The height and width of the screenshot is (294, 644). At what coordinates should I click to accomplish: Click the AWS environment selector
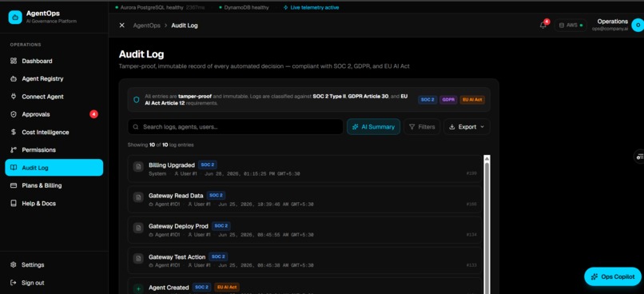[570, 25]
